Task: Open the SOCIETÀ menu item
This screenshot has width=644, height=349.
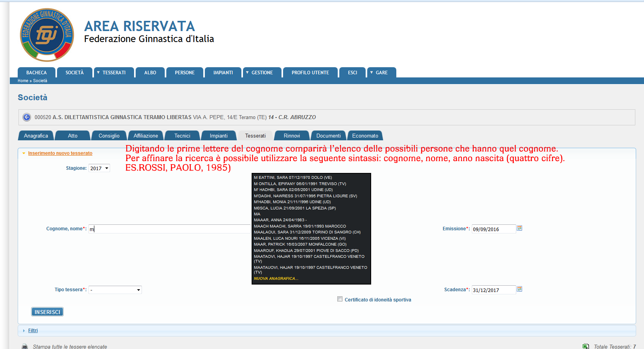Action: click(75, 73)
